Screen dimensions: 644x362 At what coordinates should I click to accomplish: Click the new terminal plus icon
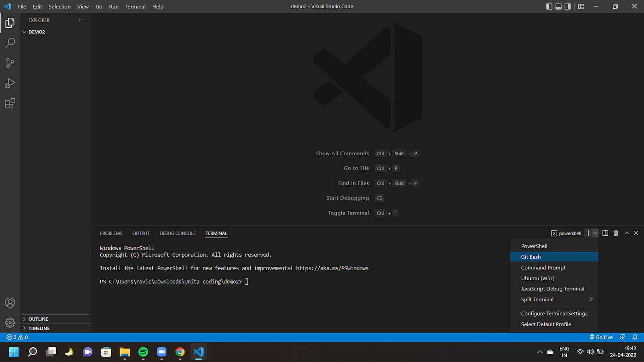point(588,233)
